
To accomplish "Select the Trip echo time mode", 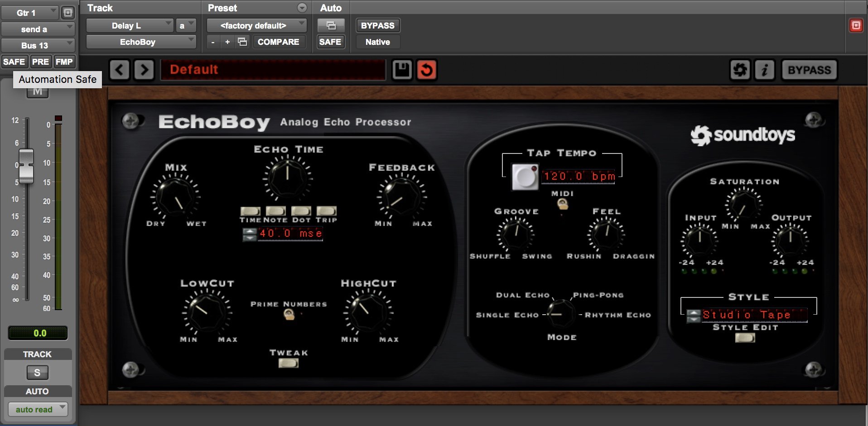I will click(x=326, y=211).
